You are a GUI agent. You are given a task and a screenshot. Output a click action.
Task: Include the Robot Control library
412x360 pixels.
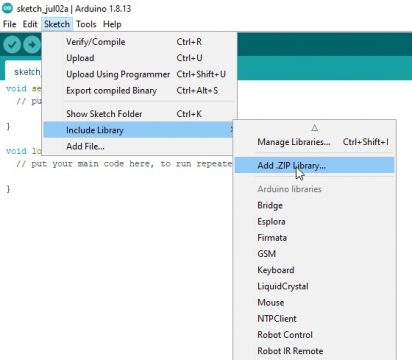(x=315, y=335)
